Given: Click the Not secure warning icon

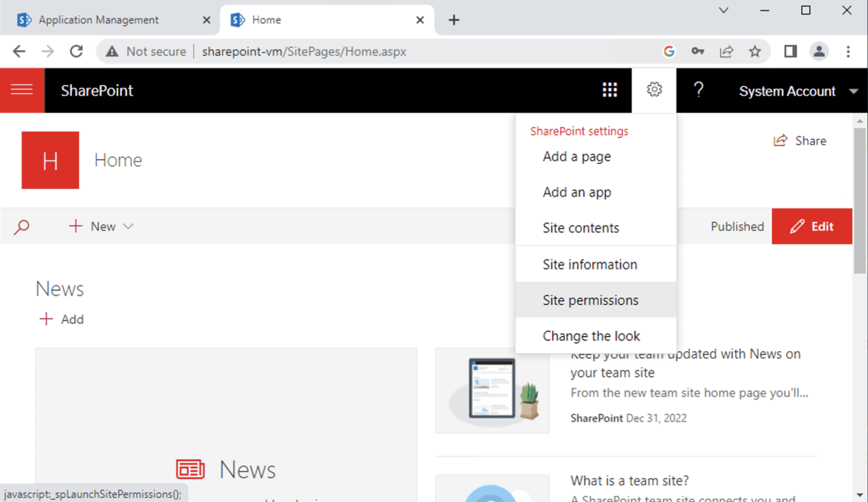Looking at the screenshot, I should pyautogui.click(x=112, y=52).
